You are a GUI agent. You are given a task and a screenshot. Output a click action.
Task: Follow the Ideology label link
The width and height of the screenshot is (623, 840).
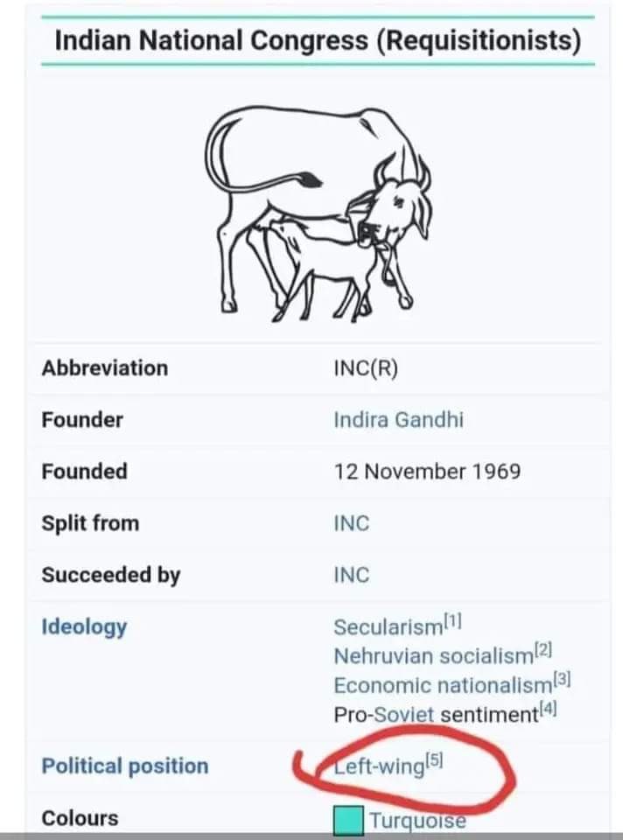[x=84, y=626]
